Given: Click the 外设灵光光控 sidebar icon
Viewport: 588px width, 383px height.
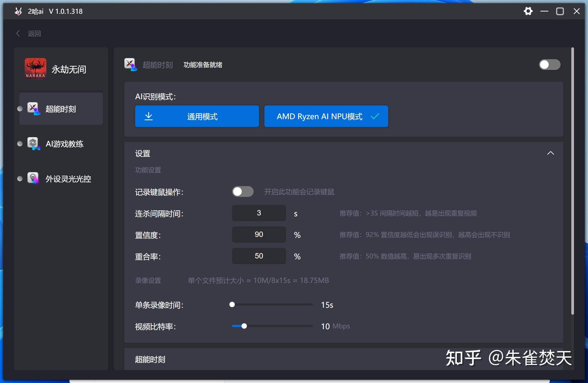Looking at the screenshot, I should click(33, 178).
